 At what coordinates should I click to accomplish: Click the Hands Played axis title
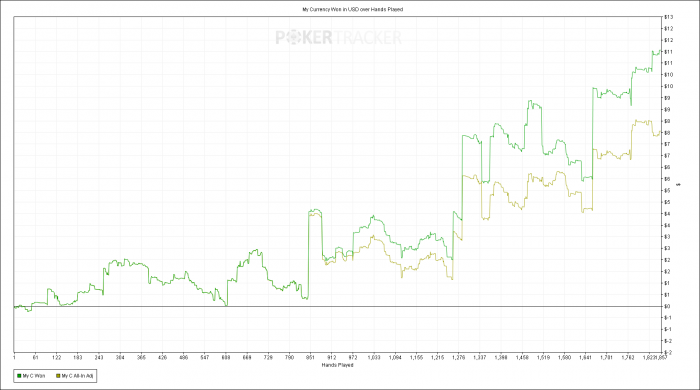(338, 365)
